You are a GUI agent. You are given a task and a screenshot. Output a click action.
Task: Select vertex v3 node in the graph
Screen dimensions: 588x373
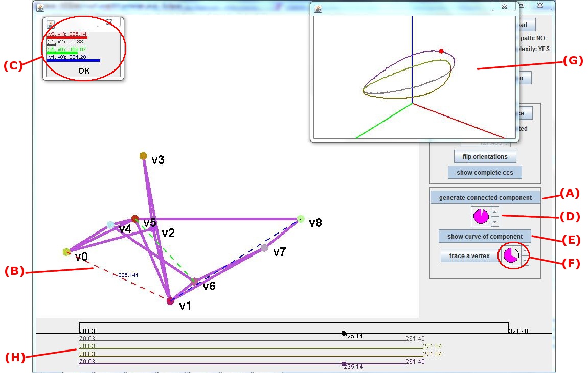click(x=143, y=156)
